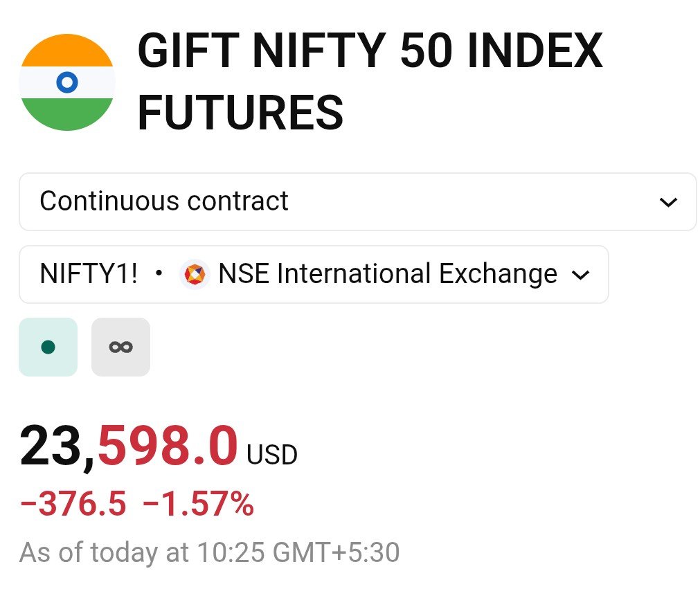Image resolution: width=700 pixels, height=616 pixels.
Task: Click the −1.57% percentage change
Action: coord(198,503)
